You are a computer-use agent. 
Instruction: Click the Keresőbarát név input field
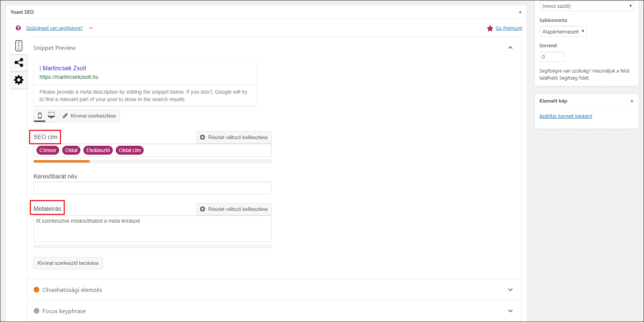pyautogui.click(x=153, y=188)
